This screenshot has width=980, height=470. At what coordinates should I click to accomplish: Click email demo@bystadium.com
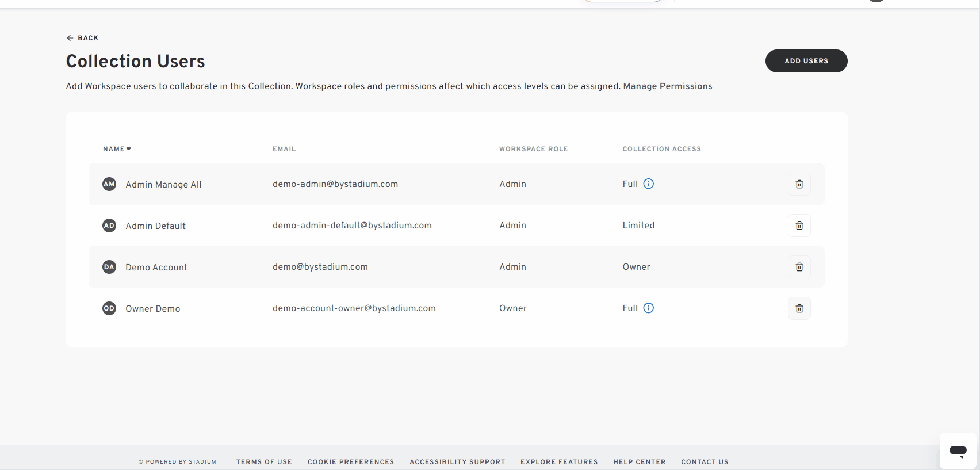pyautogui.click(x=320, y=267)
